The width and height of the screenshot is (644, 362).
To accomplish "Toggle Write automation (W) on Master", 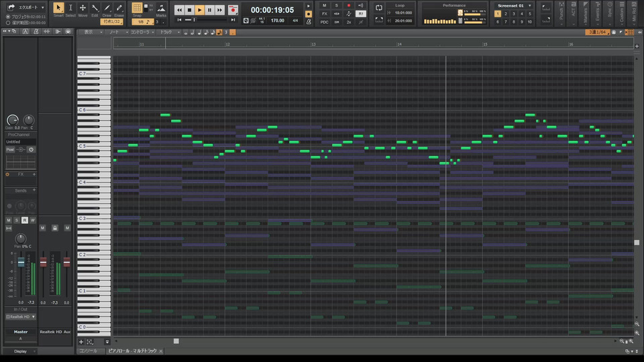I will [32, 221].
